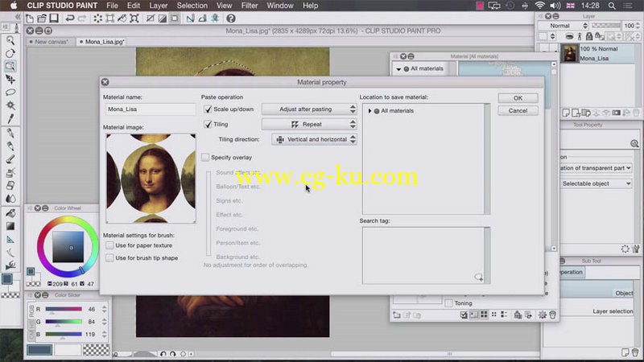Switch to the Mona_Lisa.jpg tab
644x362 pixels.
[x=102, y=42]
